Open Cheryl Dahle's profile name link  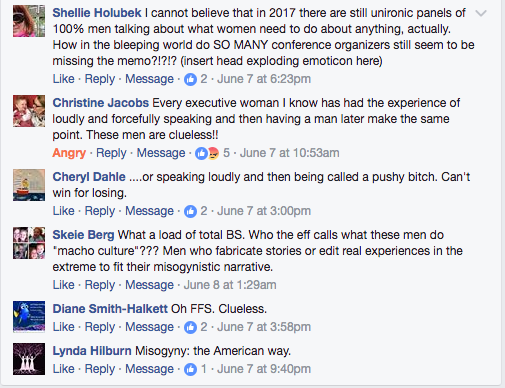pos(89,177)
